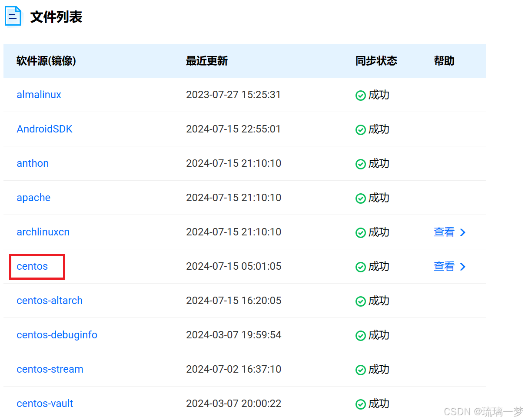Click the green success check icon for apache
This screenshot has height=420, width=525.
coord(360,198)
